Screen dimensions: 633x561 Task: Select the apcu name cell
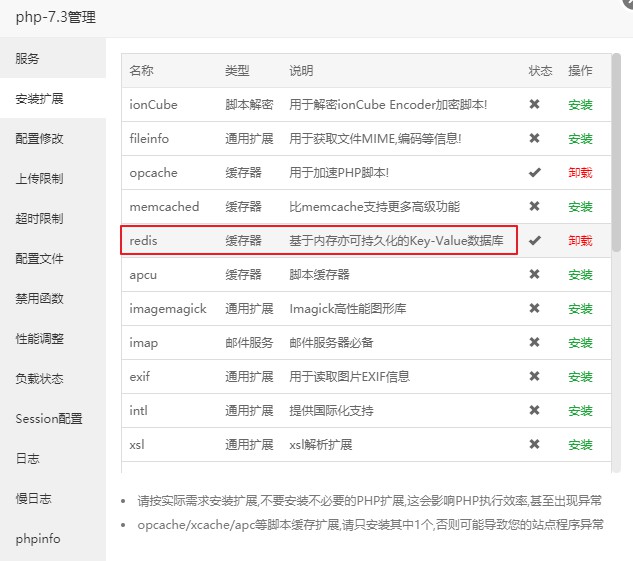coord(143,275)
